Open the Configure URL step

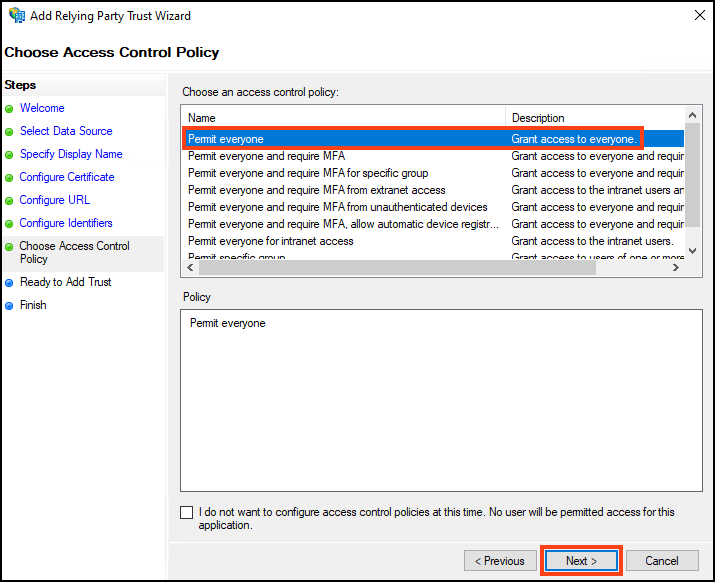pos(54,200)
